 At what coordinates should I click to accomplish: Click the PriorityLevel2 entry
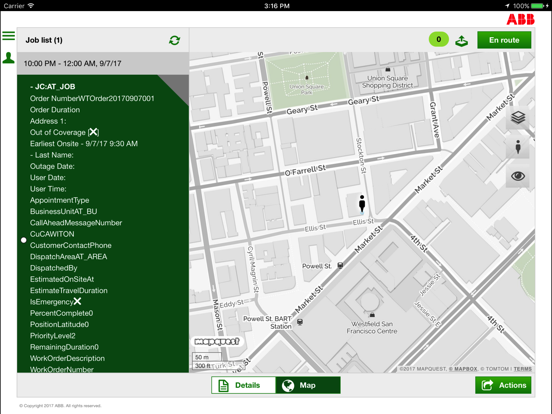click(x=52, y=336)
